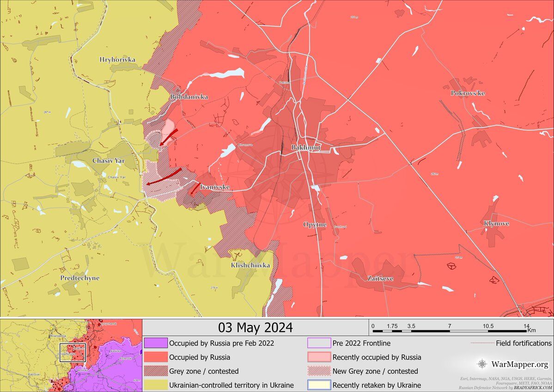Viewport: 554px width, 392px height.
Task: Select the short red arrow beside Ivanivske
Action: 195,188
